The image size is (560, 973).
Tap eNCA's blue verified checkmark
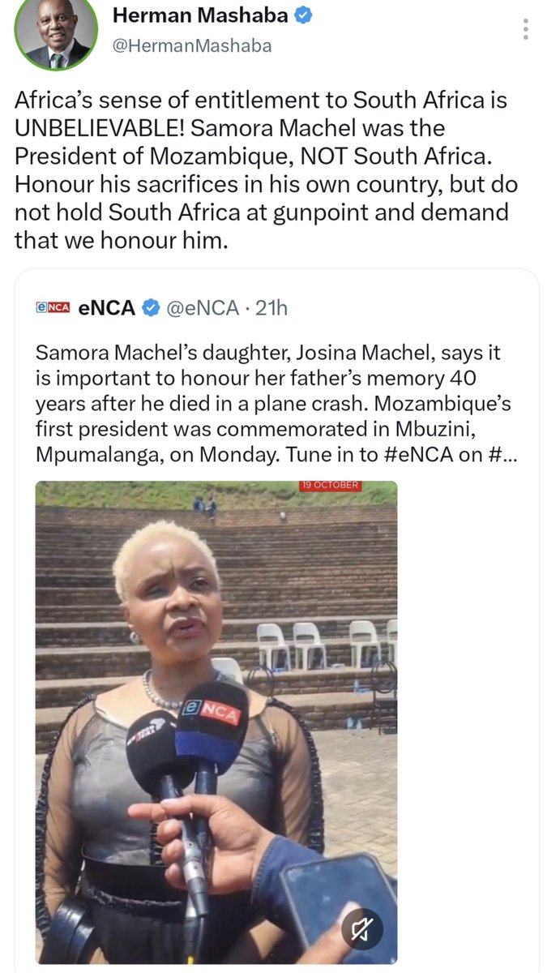click(151, 307)
